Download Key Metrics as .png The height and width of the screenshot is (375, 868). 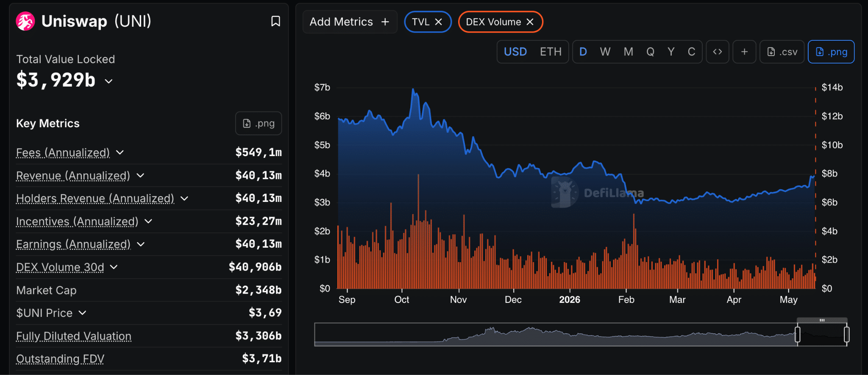[259, 123]
